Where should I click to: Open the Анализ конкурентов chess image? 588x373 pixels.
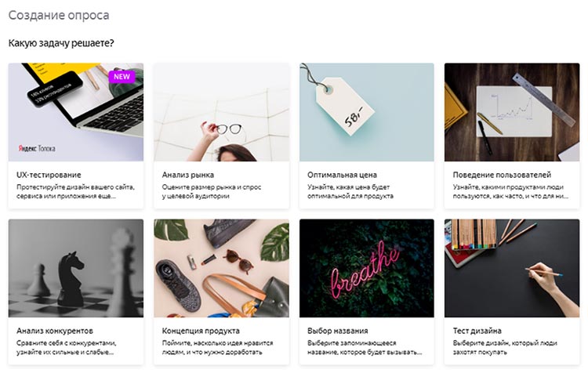[x=75, y=268]
